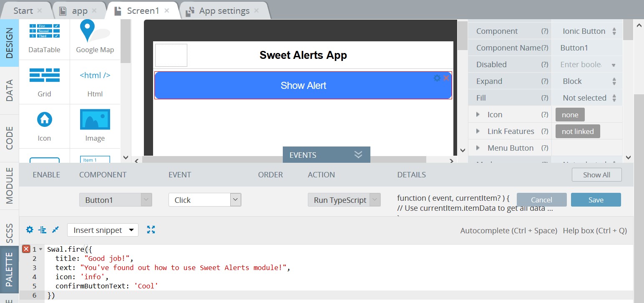This screenshot has width=644, height=303.
Task: Close the App settings tab
Action: (x=256, y=10)
